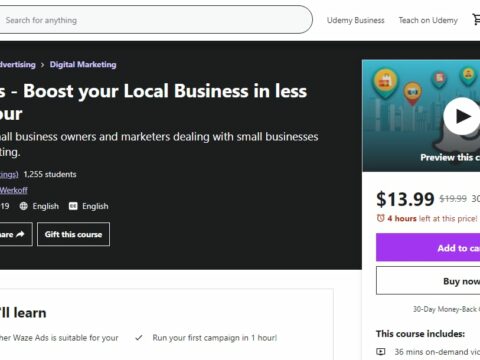The height and width of the screenshot is (360, 480).
Task: Click the Buy now button
Action: tap(428, 281)
